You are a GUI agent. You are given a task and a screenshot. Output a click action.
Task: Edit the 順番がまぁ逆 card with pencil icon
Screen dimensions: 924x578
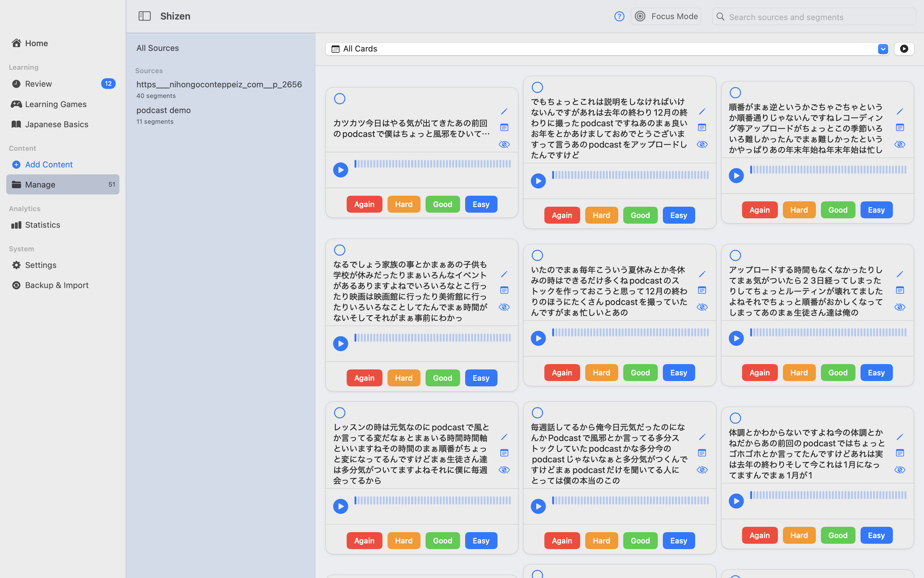(899, 112)
